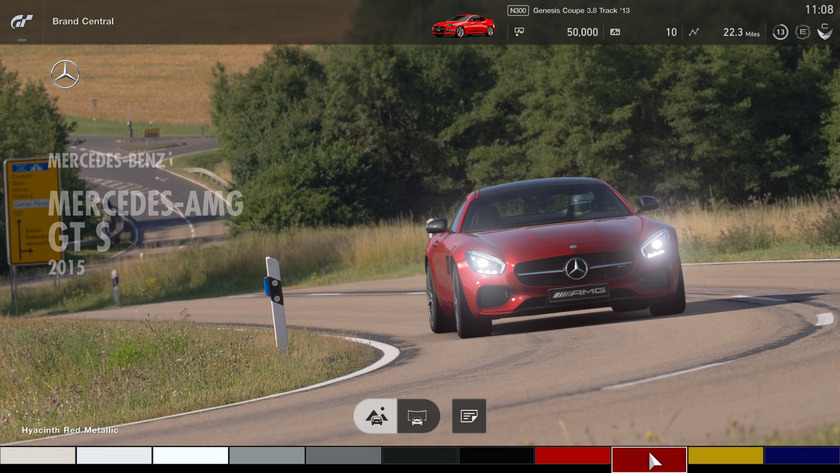Choose the medium gray color swatch

point(266,455)
